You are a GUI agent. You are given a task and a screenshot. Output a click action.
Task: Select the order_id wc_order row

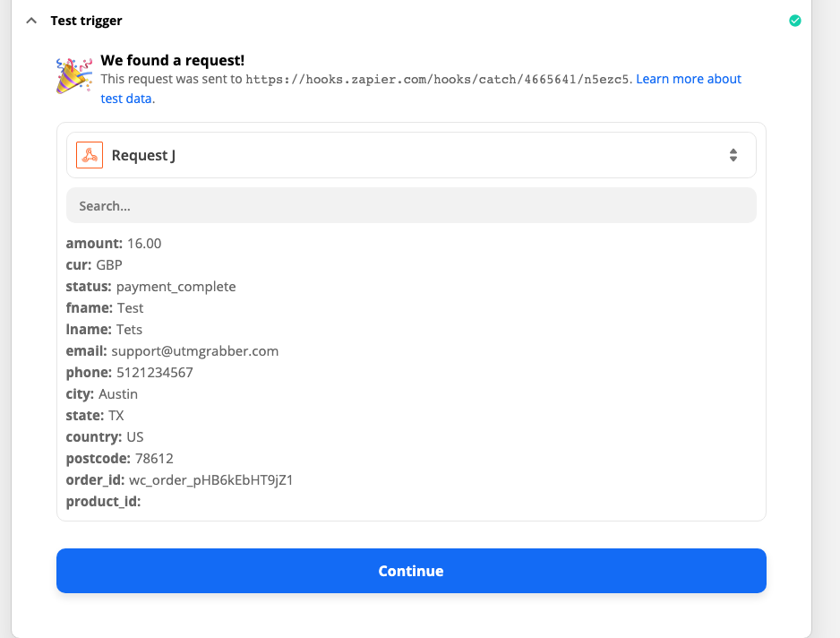[x=179, y=479]
